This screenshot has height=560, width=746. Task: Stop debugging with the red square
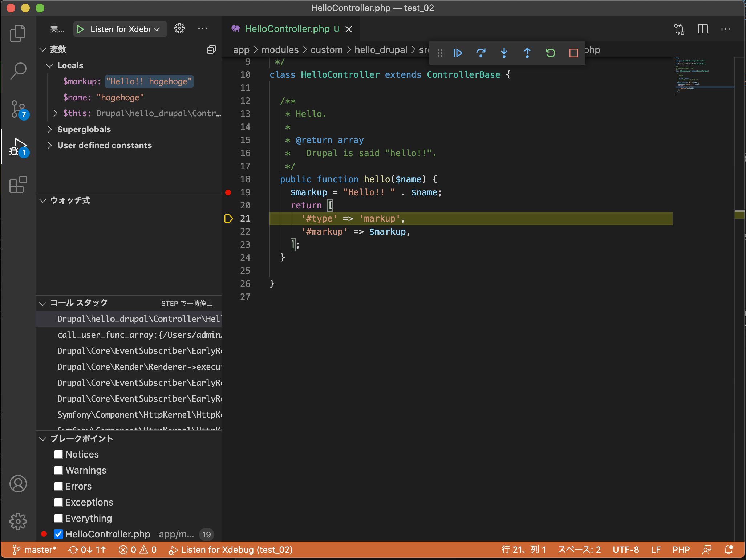pos(573,53)
